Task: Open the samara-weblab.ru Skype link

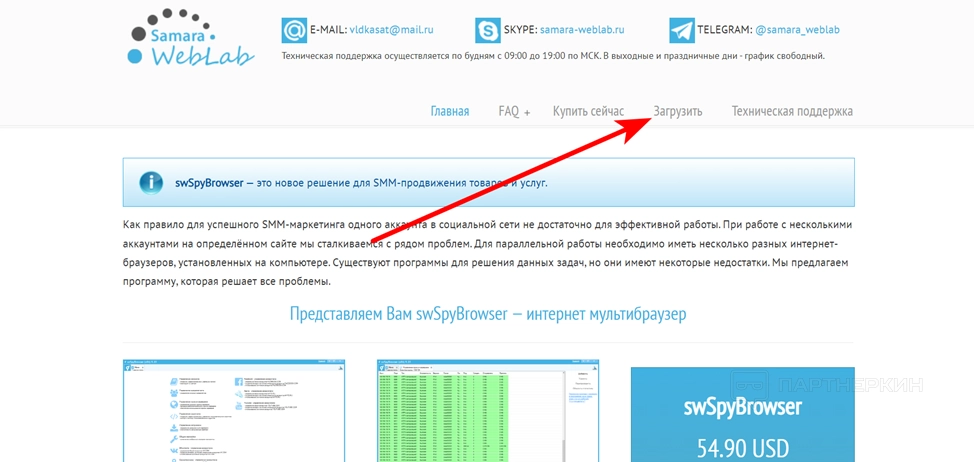Action: (582, 29)
